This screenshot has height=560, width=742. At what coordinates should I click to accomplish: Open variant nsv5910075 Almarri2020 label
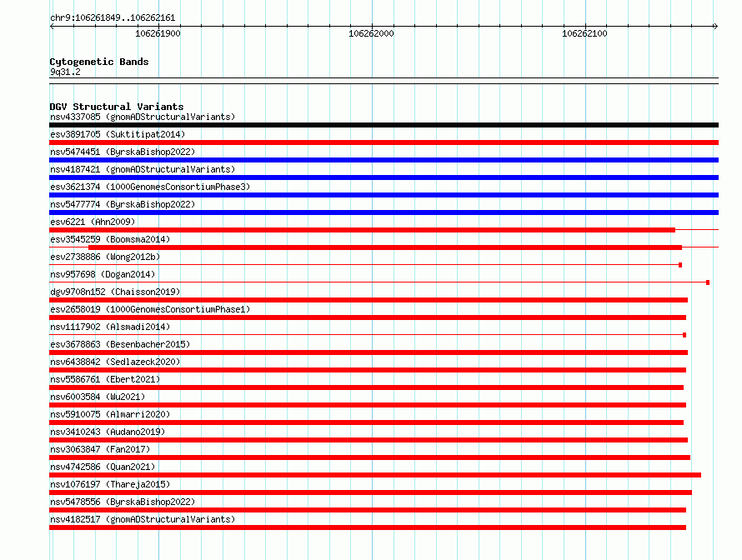coord(110,414)
